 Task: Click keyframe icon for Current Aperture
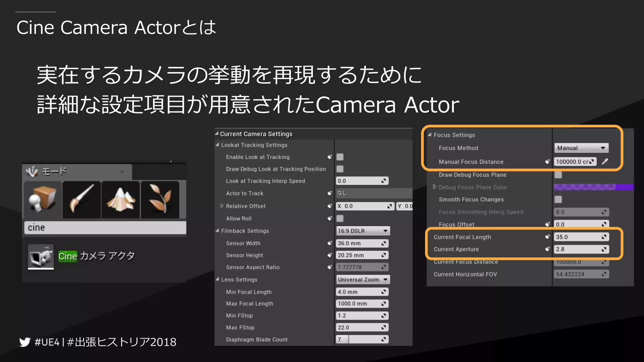click(x=547, y=249)
